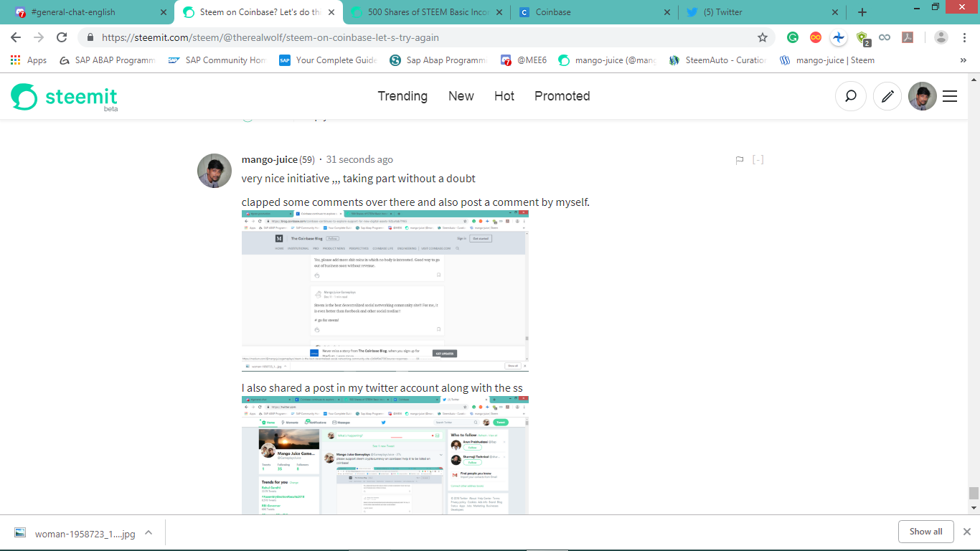Close the downloads bar
Image resolution: width=980 pixels, height=551 pixels.
966,532
